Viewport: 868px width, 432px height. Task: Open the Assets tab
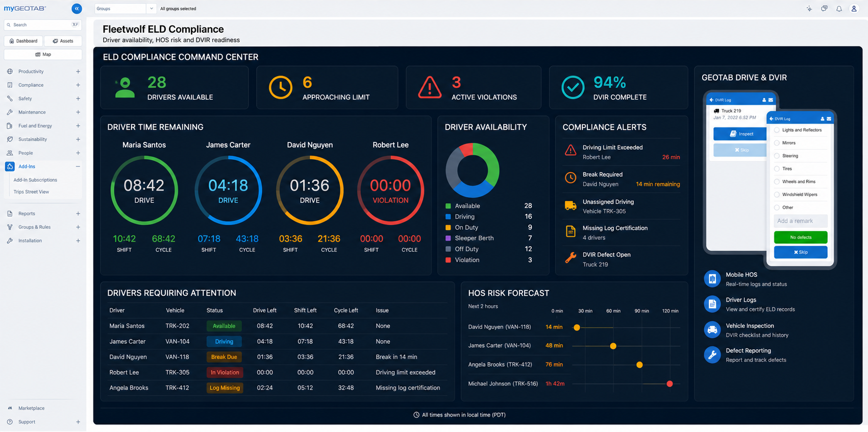point(63,41)
